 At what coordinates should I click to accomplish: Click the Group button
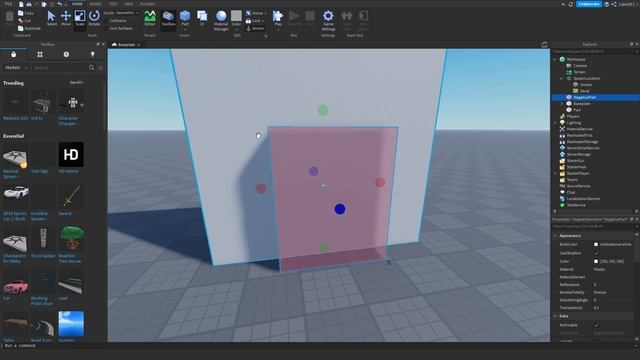point(256,13)
